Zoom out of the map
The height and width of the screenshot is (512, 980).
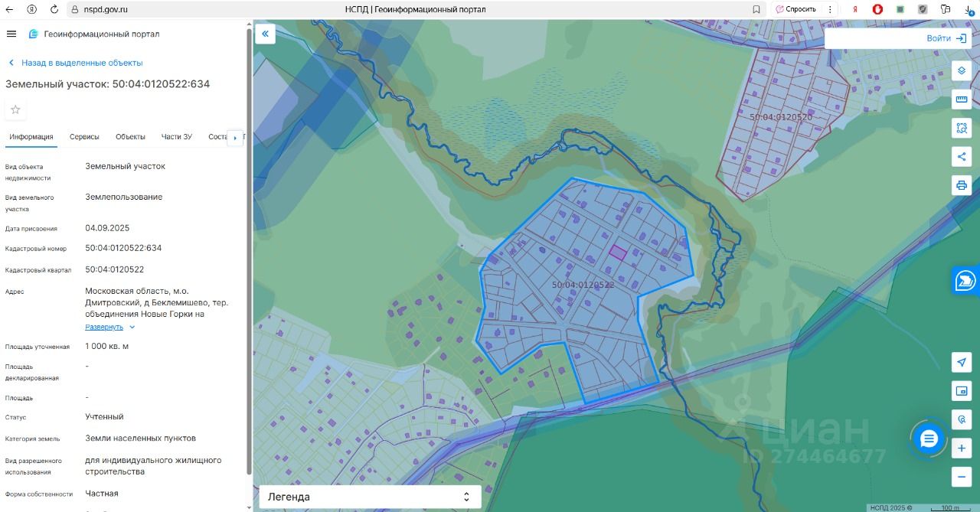click(x=962, y=477)
